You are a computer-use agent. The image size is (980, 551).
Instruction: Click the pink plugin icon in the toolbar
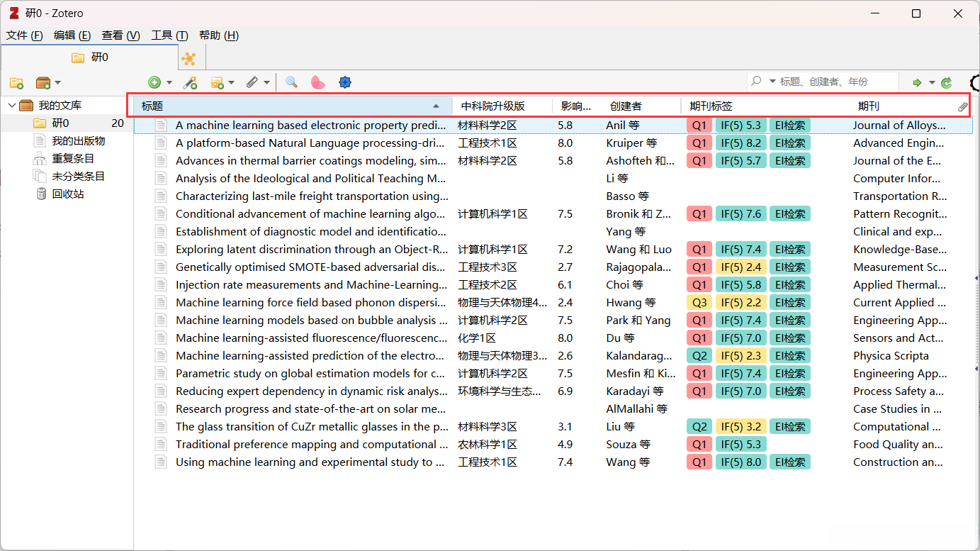tap(318, 83)
